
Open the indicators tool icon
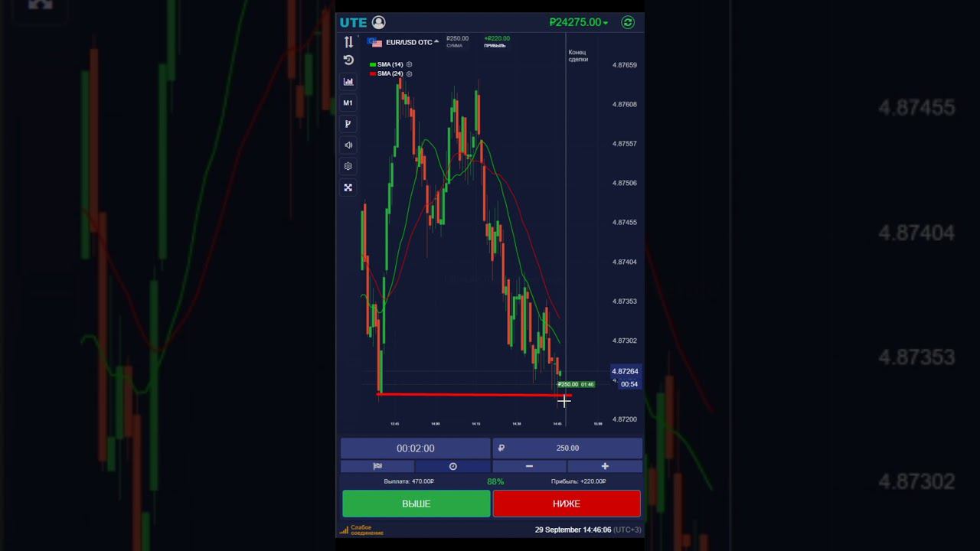pos(348,124)
